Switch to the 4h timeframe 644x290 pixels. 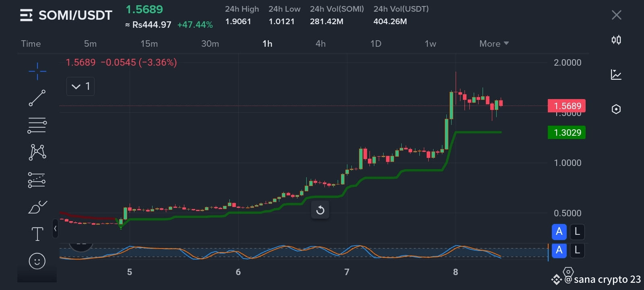320,43
